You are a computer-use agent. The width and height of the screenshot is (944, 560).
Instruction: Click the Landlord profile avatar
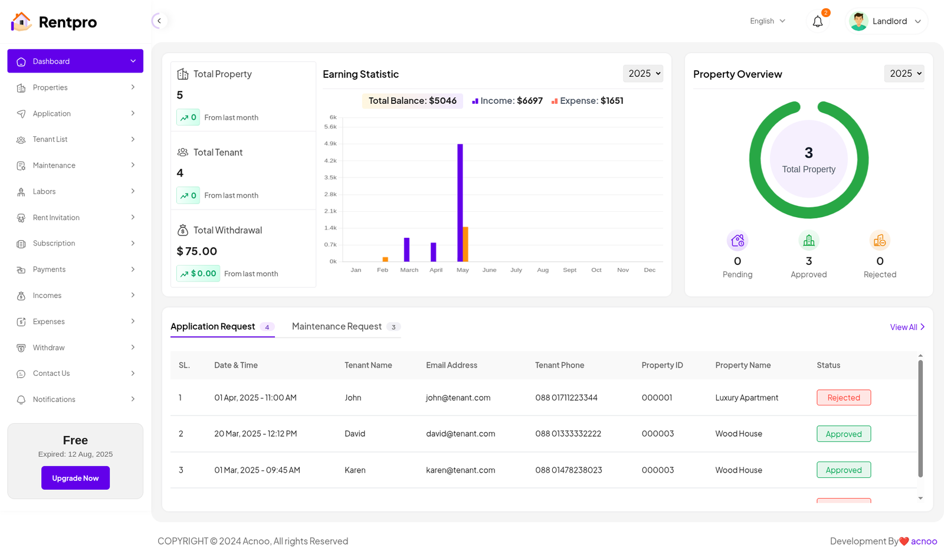[858, 21]
